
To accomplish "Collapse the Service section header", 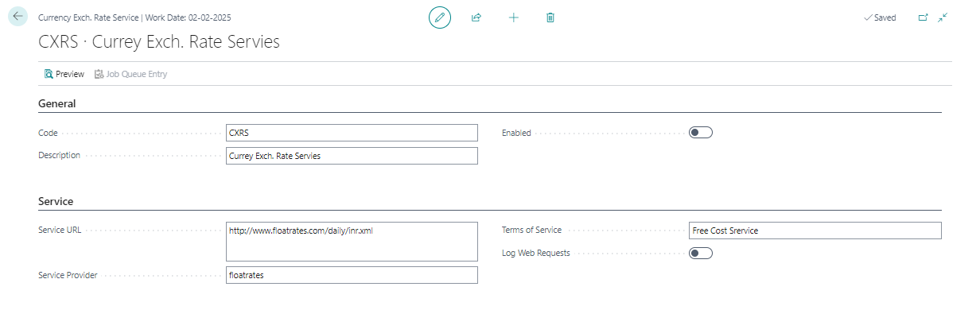I will click(x=56, y=202).
